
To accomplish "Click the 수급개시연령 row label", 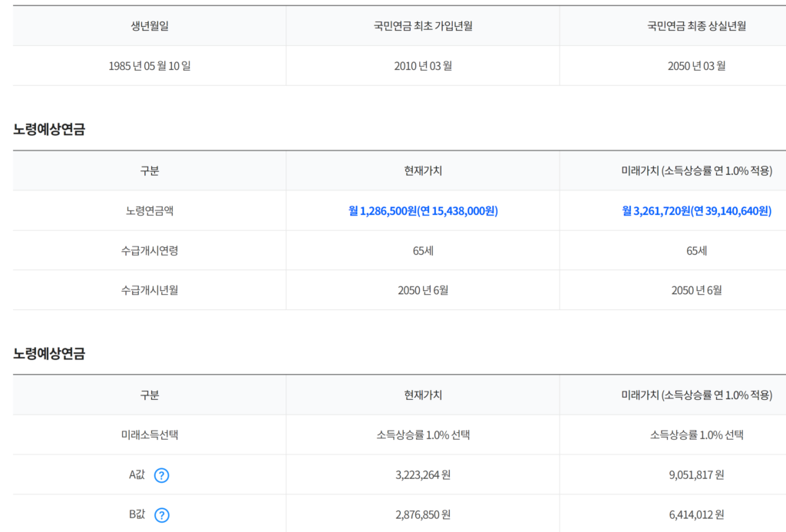I will pyautogui.click(x=150, y=251).
